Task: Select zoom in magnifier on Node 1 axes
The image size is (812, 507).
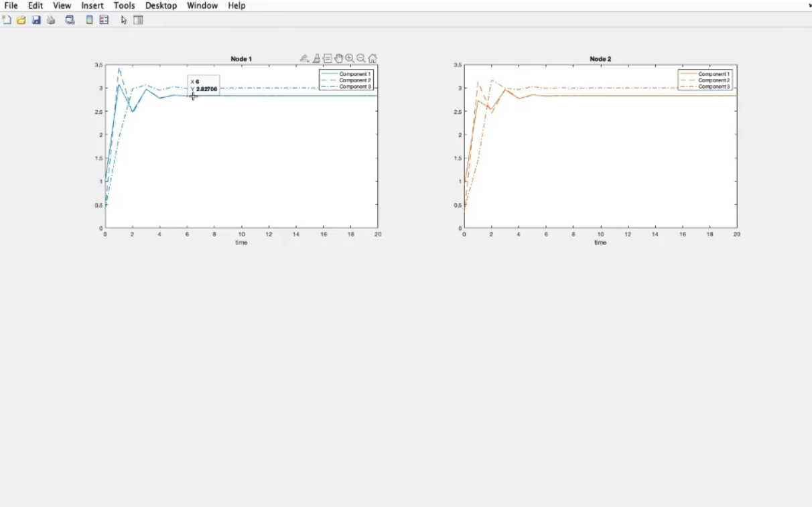Action: (x=350, y=59)
